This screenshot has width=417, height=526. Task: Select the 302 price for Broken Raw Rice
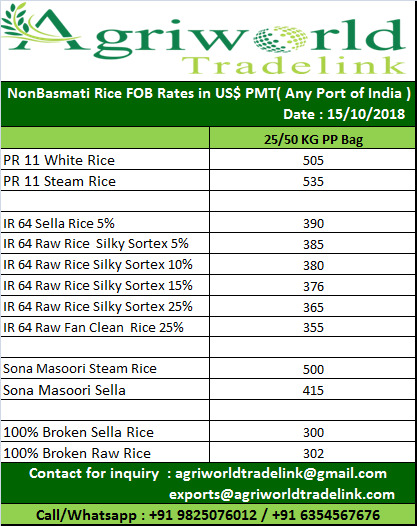click(313, 454)
